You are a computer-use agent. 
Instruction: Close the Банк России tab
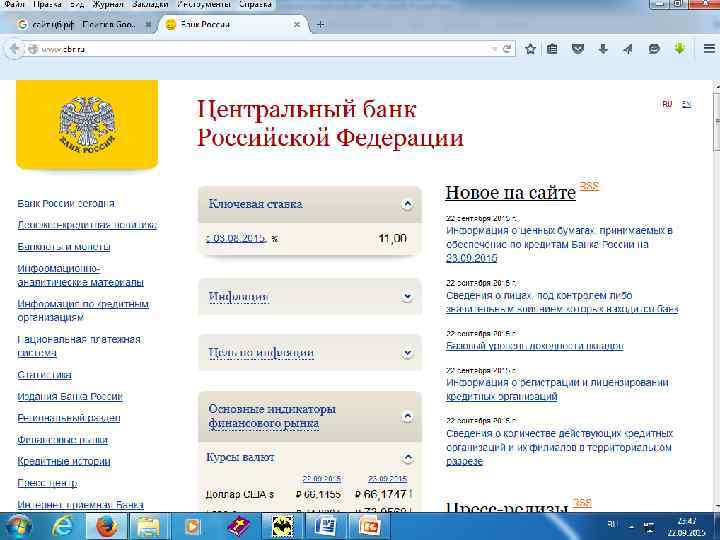pyautogui.click(x=297, y=24)
